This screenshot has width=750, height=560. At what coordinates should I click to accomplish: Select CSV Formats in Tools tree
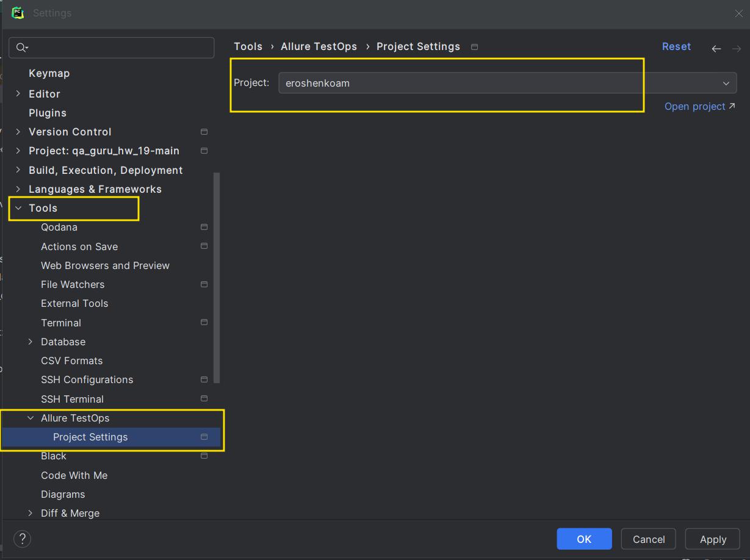click(x=72, y=361)
